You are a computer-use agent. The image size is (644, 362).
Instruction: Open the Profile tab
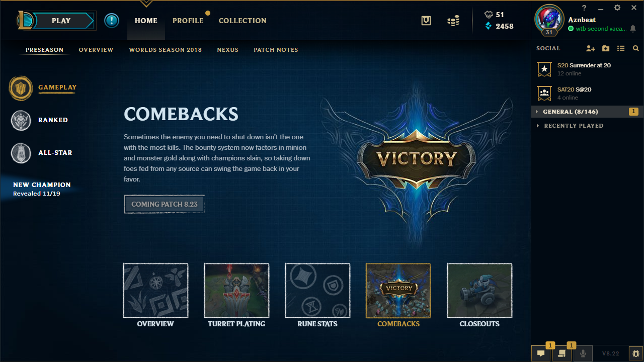coord(188,21)
